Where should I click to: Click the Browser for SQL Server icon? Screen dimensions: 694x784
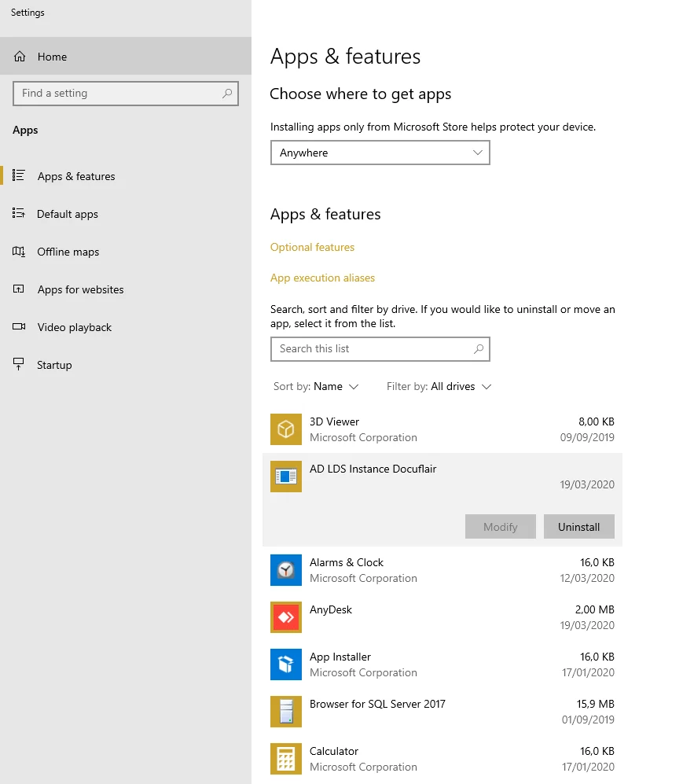pyautogui.click(x=286, y=712)
